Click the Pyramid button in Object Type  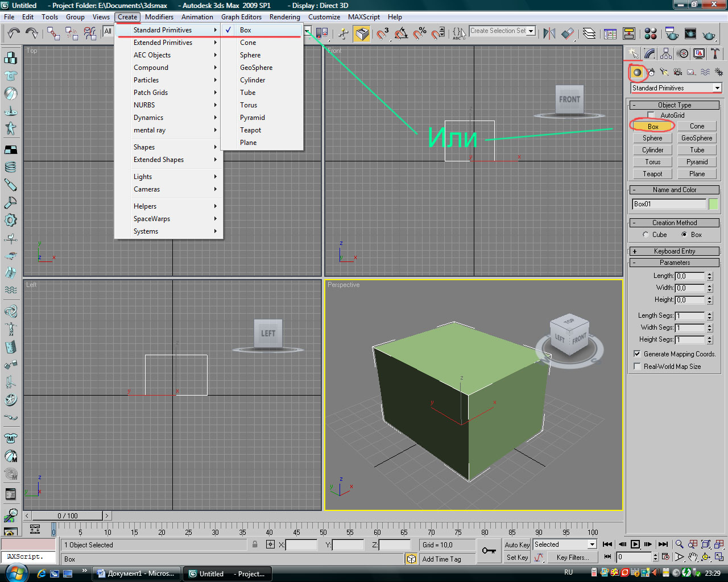tap(697, 162)
